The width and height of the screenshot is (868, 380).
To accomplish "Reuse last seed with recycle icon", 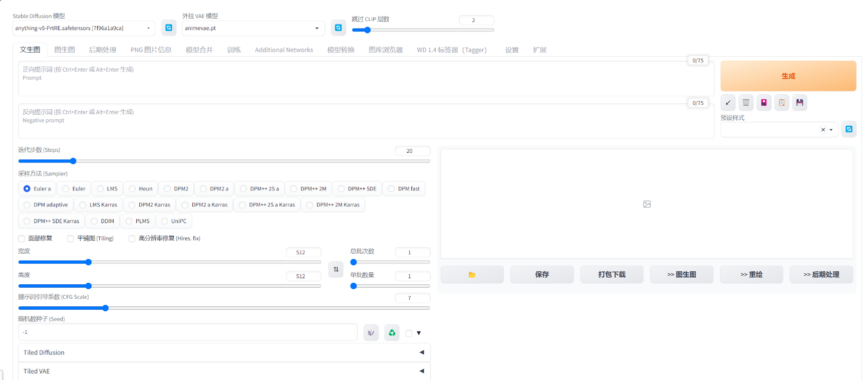I will coord(392,332).
